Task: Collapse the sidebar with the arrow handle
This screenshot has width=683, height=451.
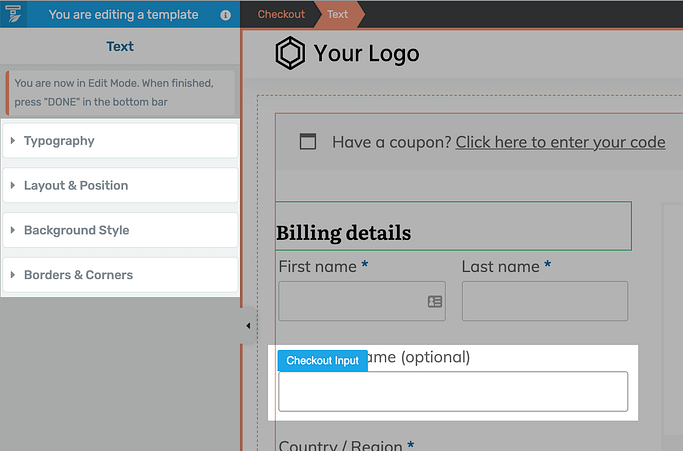Action: (x=248, y=326)
